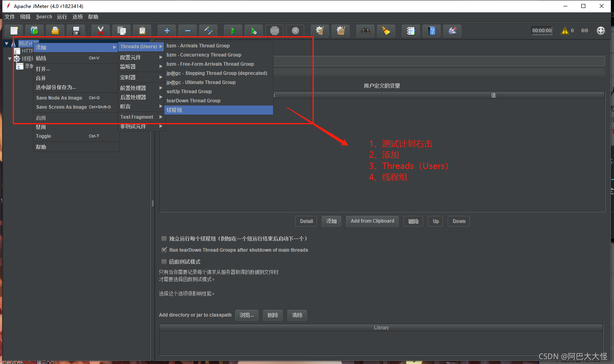Image resolution: width=614 pixels, height=364 pixels.
Task: Click 添加 button below variables table
Action: (331, 221)
